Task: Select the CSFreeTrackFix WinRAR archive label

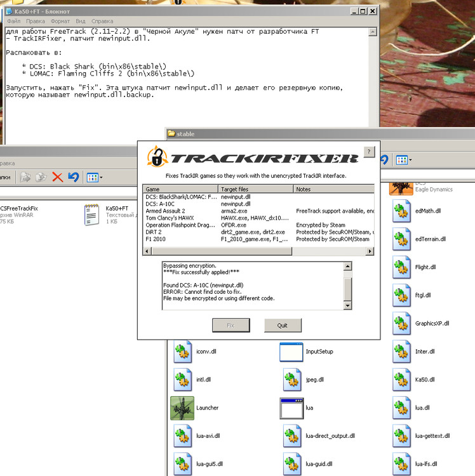Action: (x=19, y=209)
